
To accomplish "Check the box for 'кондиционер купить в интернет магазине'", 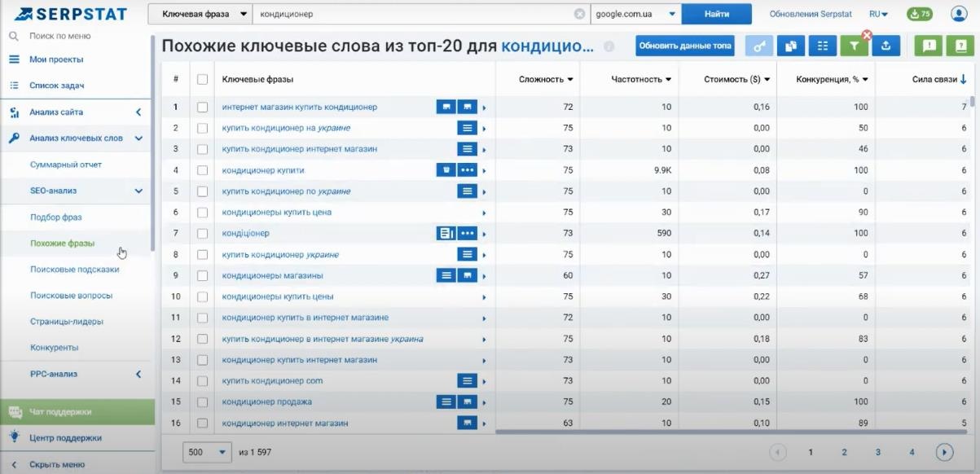I will tap(203, 318).
